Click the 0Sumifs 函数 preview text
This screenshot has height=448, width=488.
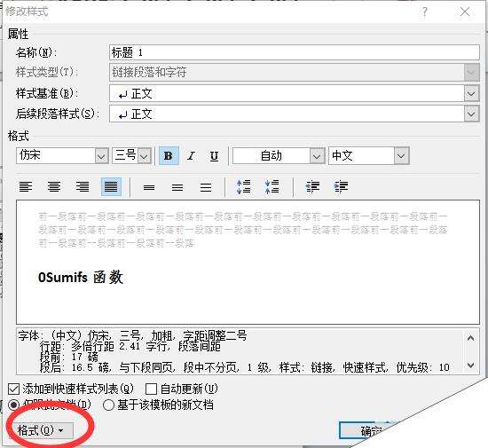click(x=81, y=277)
